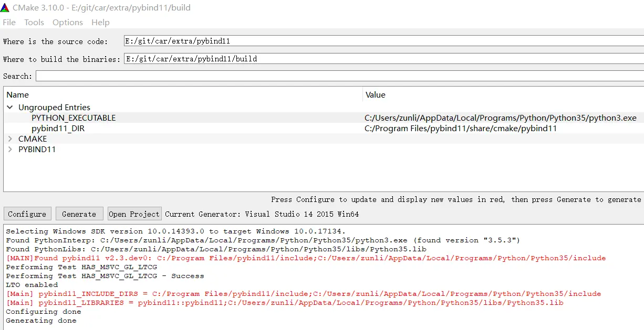The image size is (644, 330).
Task: Open the Help menu
Action: 100,22
